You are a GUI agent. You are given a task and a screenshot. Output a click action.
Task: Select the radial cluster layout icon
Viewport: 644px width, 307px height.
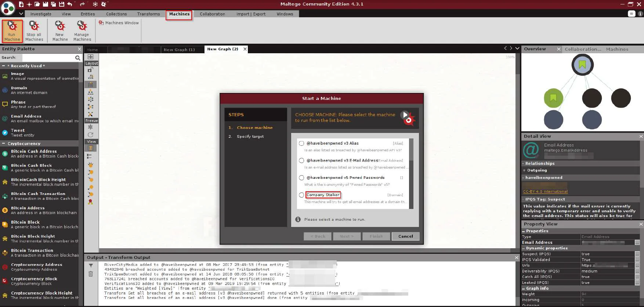pyautogui.click(x=90, y=99)
